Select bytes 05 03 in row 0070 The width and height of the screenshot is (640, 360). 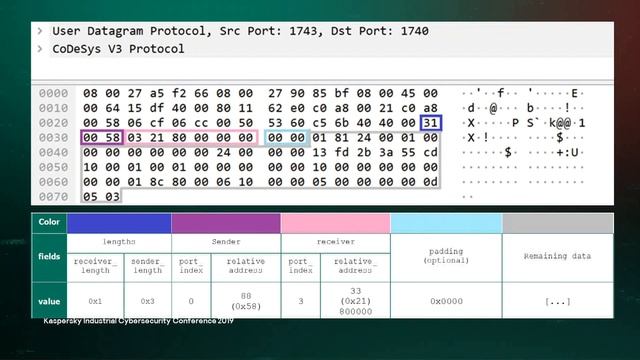pyautogui.click(x=101, y=197)
